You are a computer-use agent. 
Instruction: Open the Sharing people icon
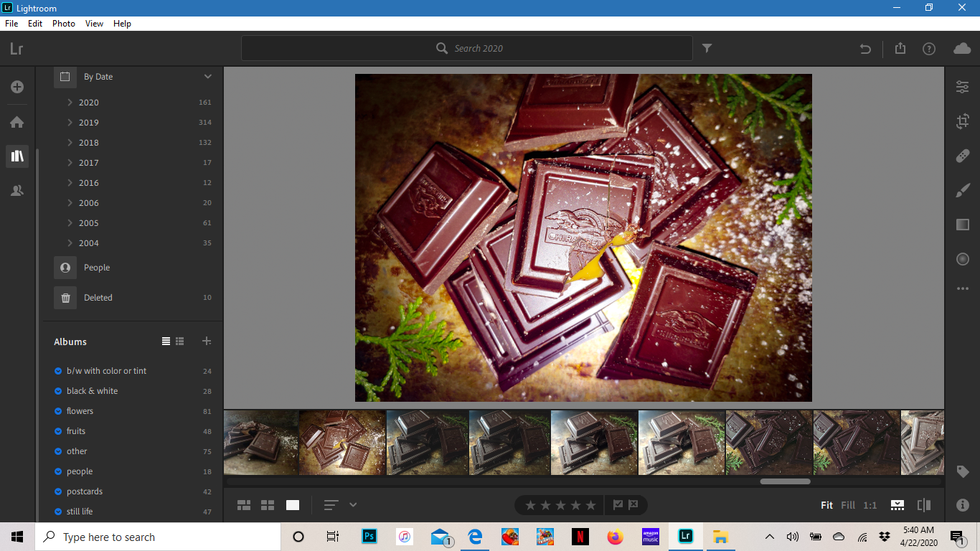[x=17, y=190]
